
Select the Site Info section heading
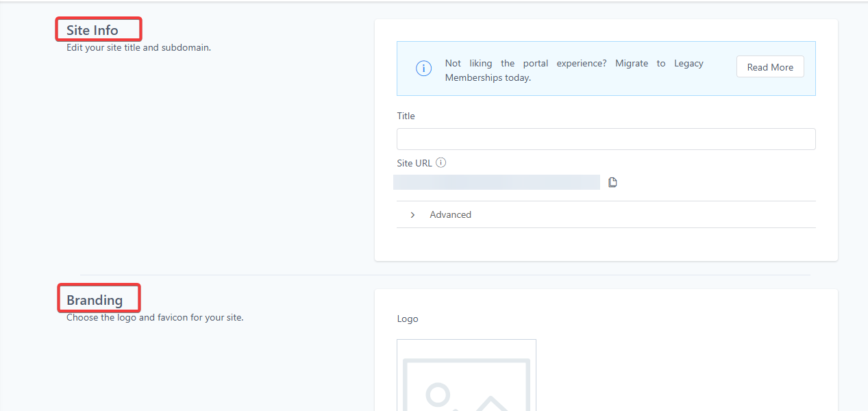pyautogui.click(x=92, y=30)
